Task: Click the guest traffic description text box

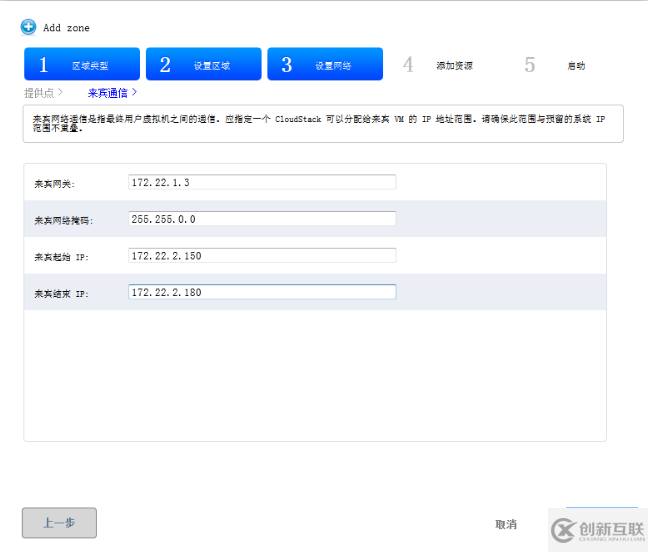Action: click(323, 124)
